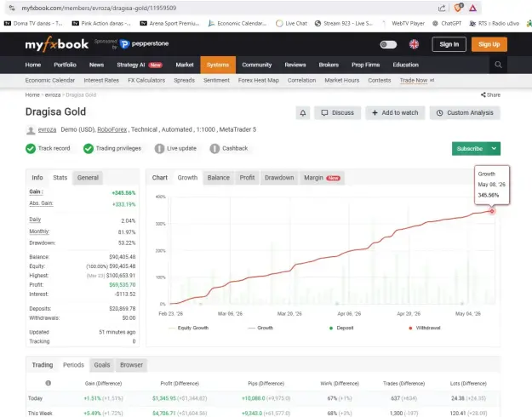Switch to the Periods tab
The height and width of the screenshot is (417, 532).
click(73, 365)
